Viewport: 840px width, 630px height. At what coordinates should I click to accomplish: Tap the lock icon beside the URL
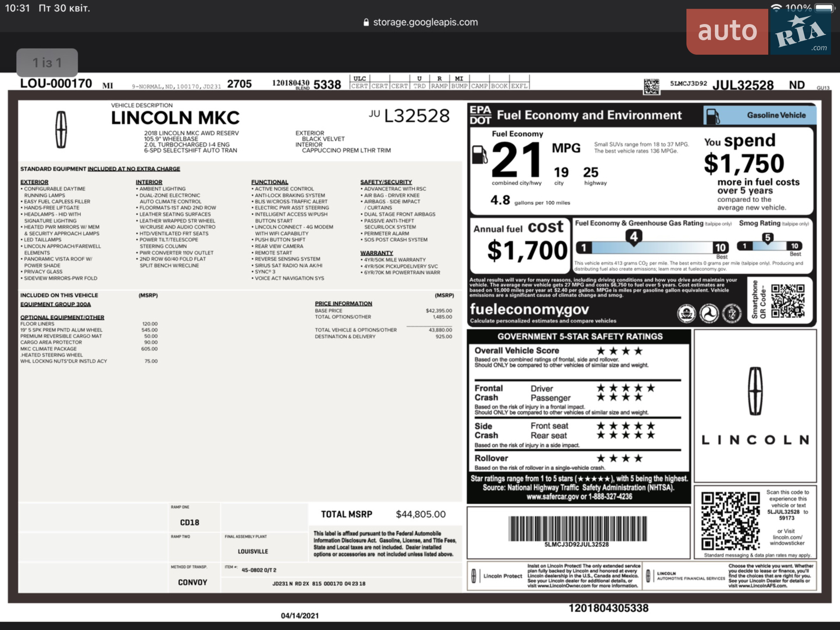point(366,22)
